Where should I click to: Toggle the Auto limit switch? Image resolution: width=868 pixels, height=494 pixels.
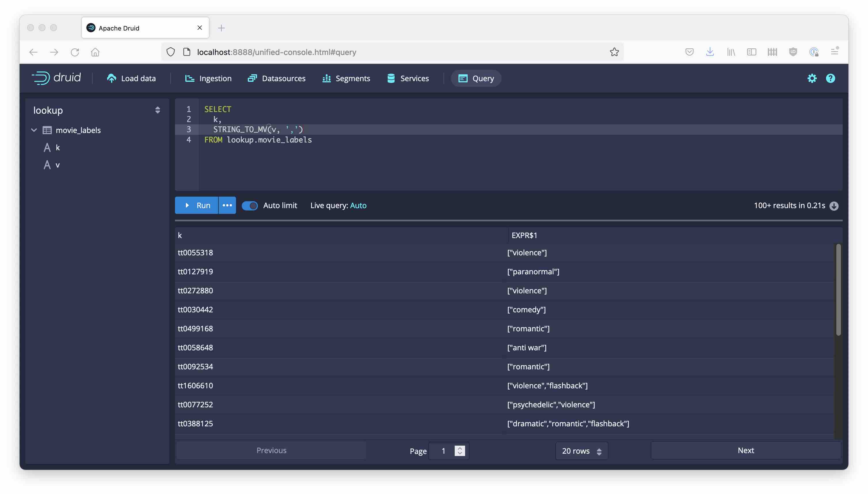[250, 206]
